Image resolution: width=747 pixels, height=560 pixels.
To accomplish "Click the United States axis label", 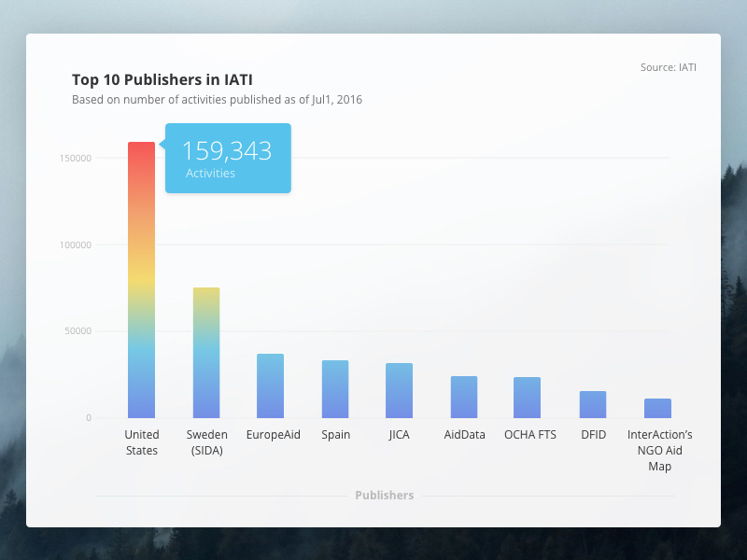I will point(142,441).
